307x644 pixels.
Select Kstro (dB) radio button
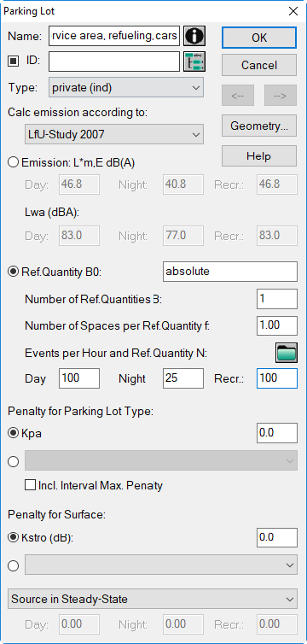coord(13,537)
